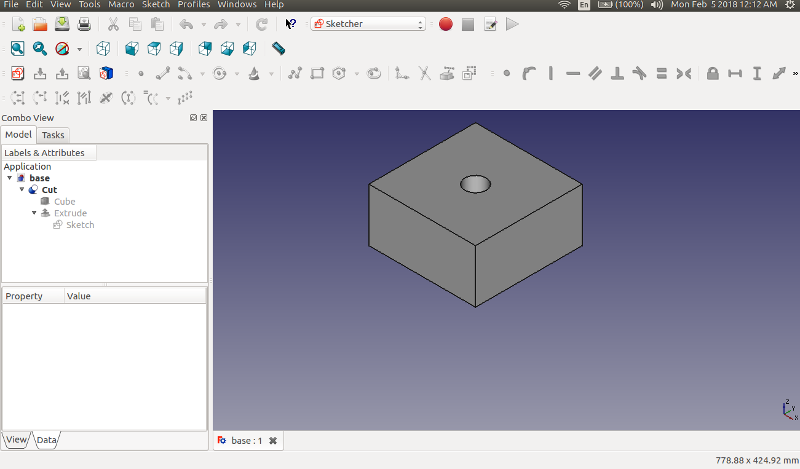The height and width of the screenshot is (469, 800).
Task: Collapse the base document tree node
Action: (x=10, y=178)
